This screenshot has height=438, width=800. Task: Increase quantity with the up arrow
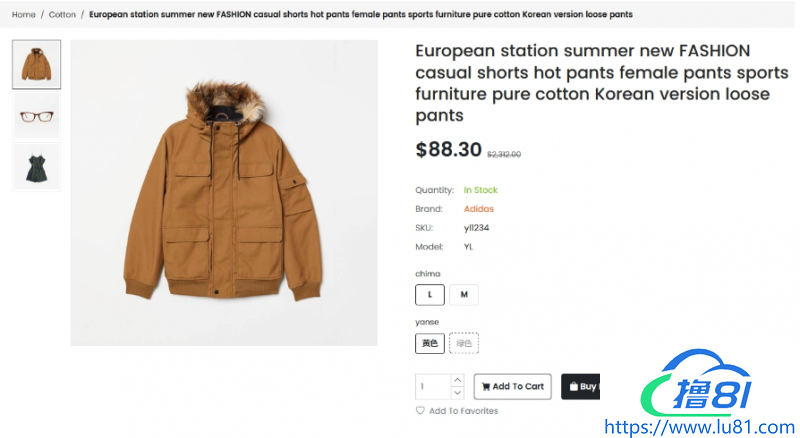pyautogui.click(x=458, y=380)
